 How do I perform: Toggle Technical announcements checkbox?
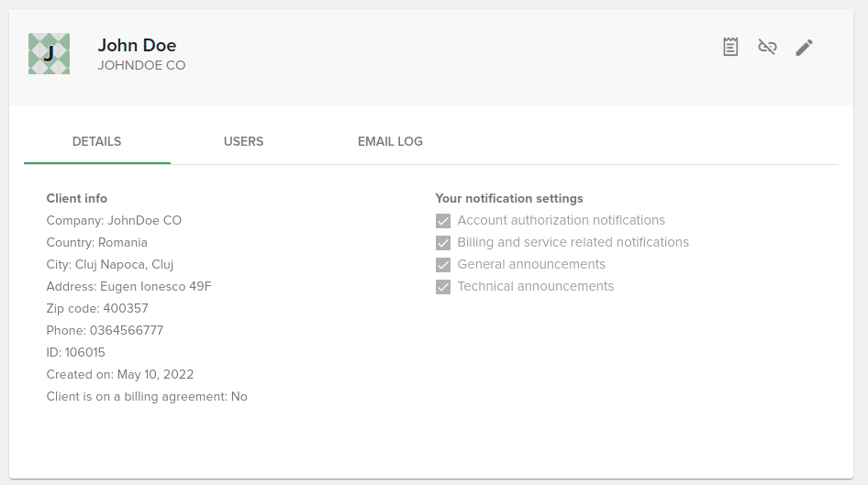pyautogui.click(x=443, y=287)
